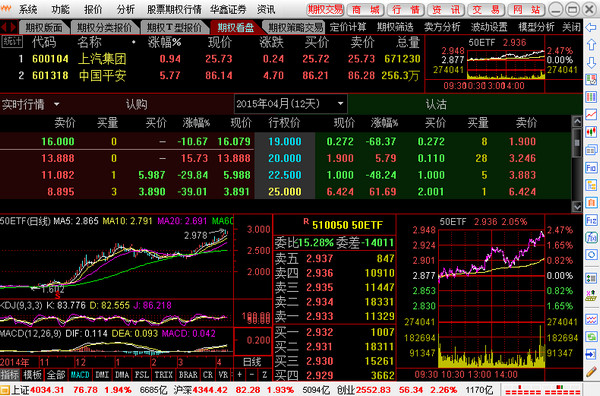Select the pencil drawing tool icon
The height and width of the screenshot is (396, 600).
point(591,371)
